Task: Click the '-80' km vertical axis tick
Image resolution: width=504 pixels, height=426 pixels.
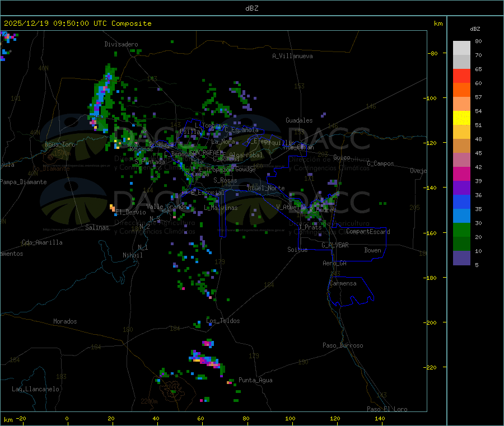Action: [433, 53]
